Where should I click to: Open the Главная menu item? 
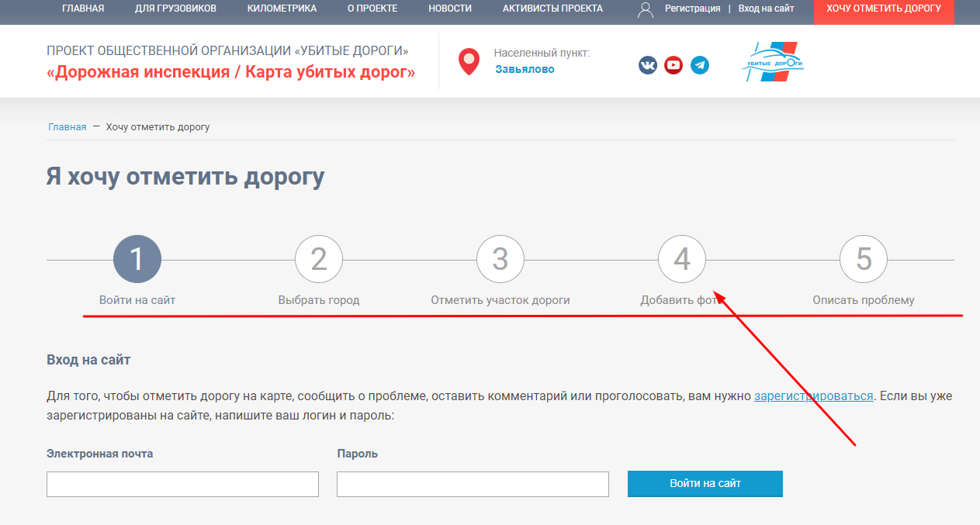pyautogui.click(x=83, y=9)
